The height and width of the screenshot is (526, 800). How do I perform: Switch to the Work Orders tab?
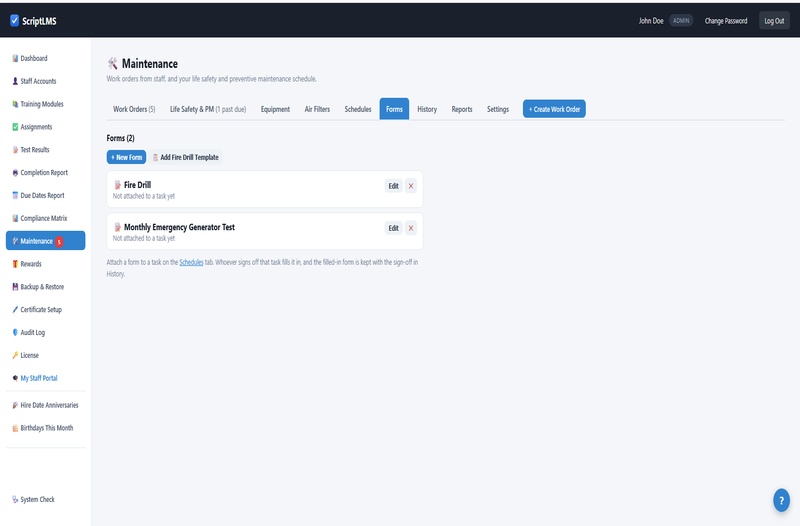(x=134, y=109)
